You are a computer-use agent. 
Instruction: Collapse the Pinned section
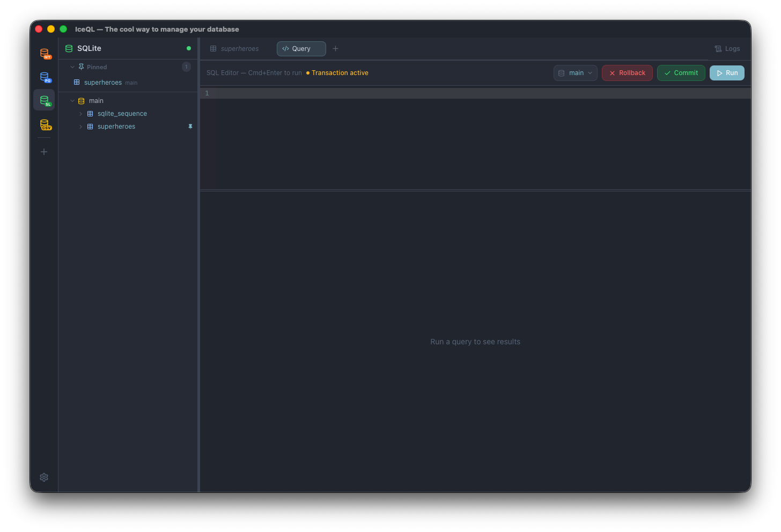click(x=72, y=67)
